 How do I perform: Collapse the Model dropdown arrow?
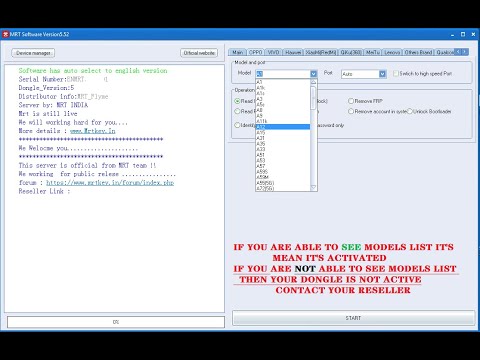point(313,74)
